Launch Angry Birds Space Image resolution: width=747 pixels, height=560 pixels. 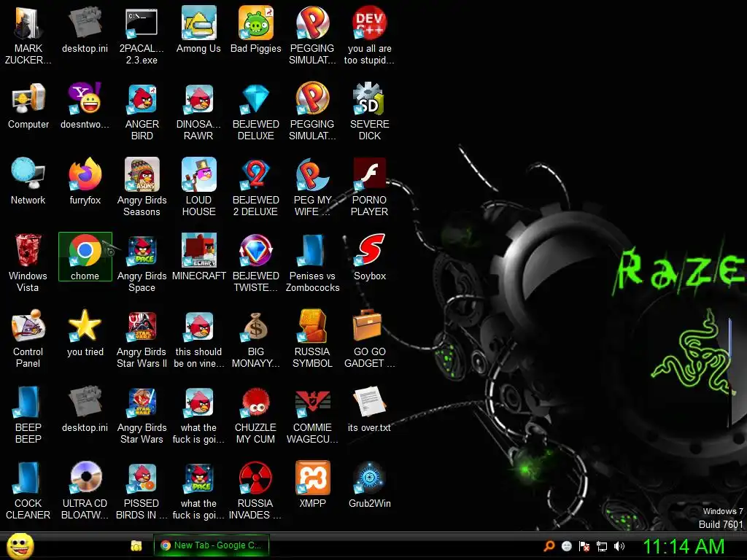coord(142,262)
